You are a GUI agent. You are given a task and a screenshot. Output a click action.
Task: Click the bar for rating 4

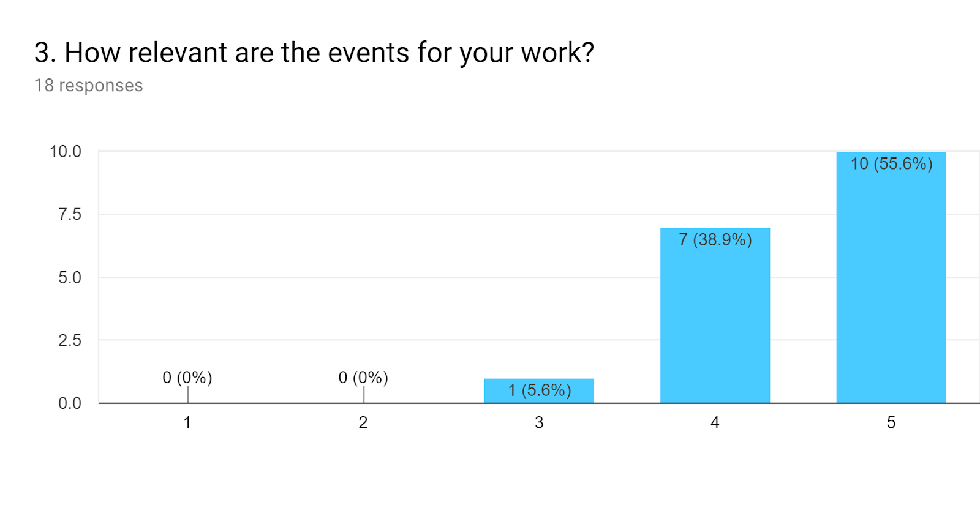(715, 316)
